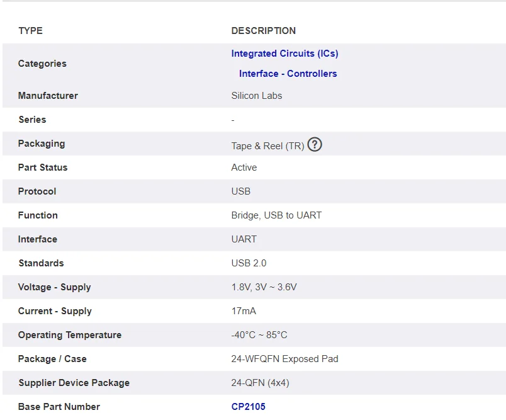Select the Package / Case value 24-WFQFN
The image size is (506, 420).
pyautogui.click(x=285, y=359)
